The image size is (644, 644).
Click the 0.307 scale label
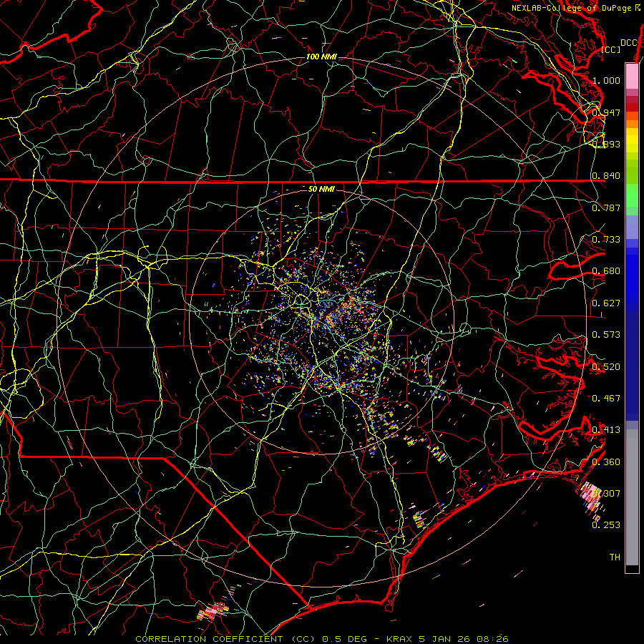(x=606, y=494)
